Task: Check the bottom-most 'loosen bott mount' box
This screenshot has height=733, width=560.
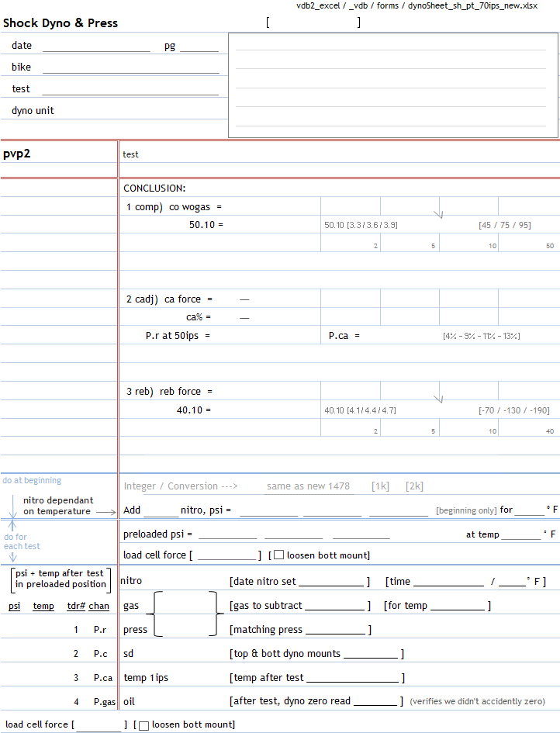Action: pyautogui.click(x=143, y=725)
